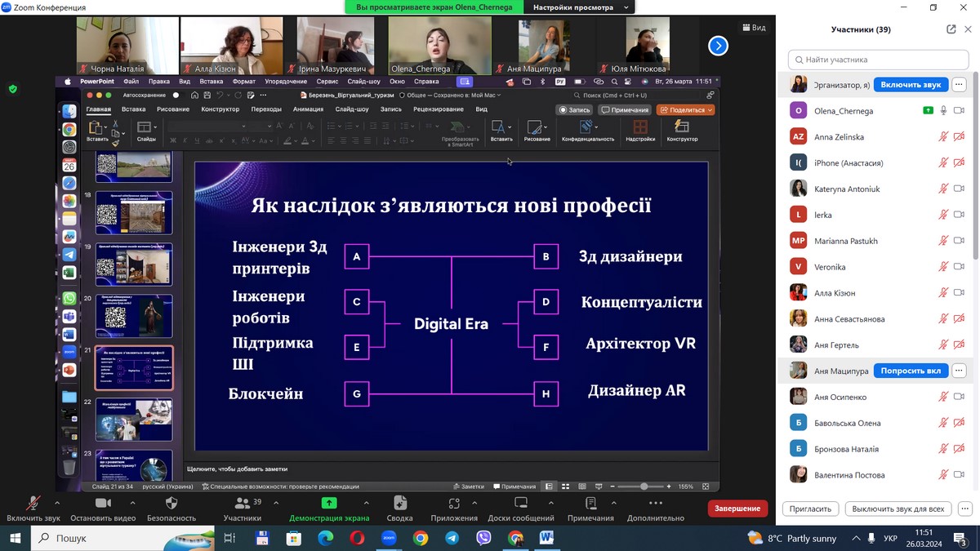
Task: Click the Примечания notes icon in Zoom toolbar
Action: [x=590, y=504]
